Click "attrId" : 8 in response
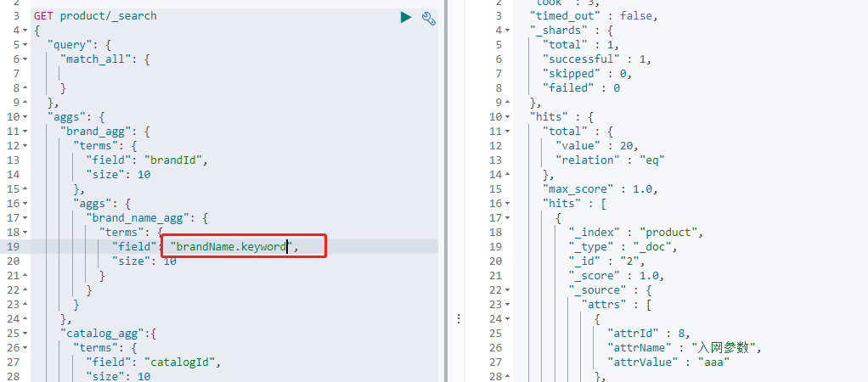The width and height of the screenshot is (868, 382). (649, 333)
